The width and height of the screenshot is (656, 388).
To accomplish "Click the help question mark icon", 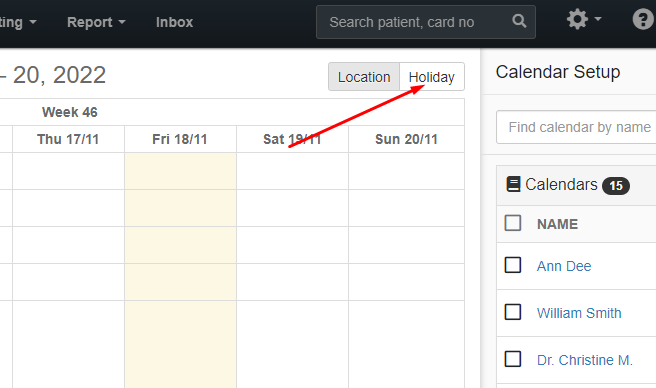I will tap(643, 19).
